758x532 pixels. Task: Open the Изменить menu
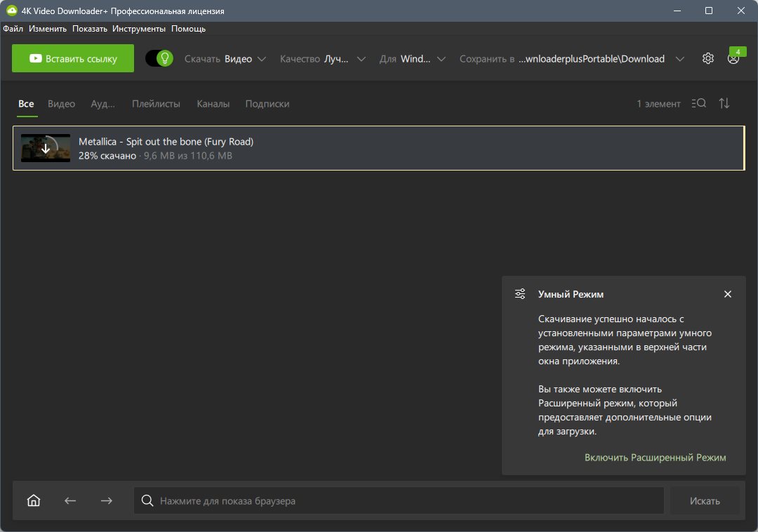point(48,29)
